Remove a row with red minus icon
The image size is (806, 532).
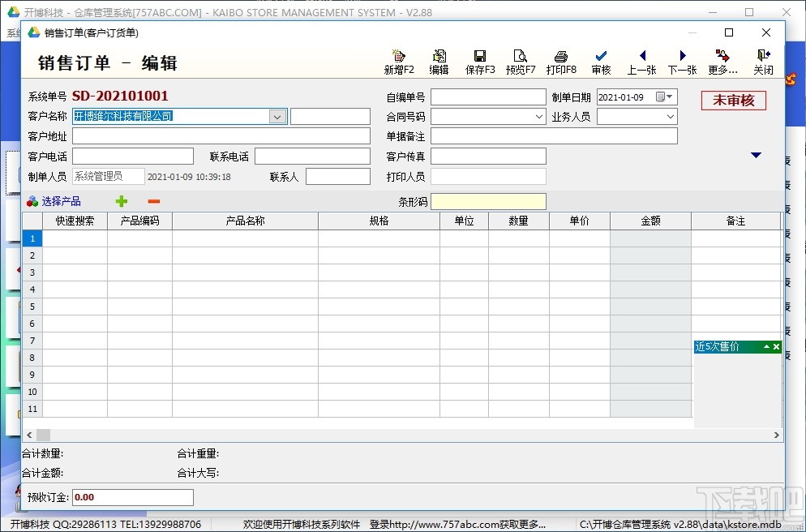tap(154, 201)
